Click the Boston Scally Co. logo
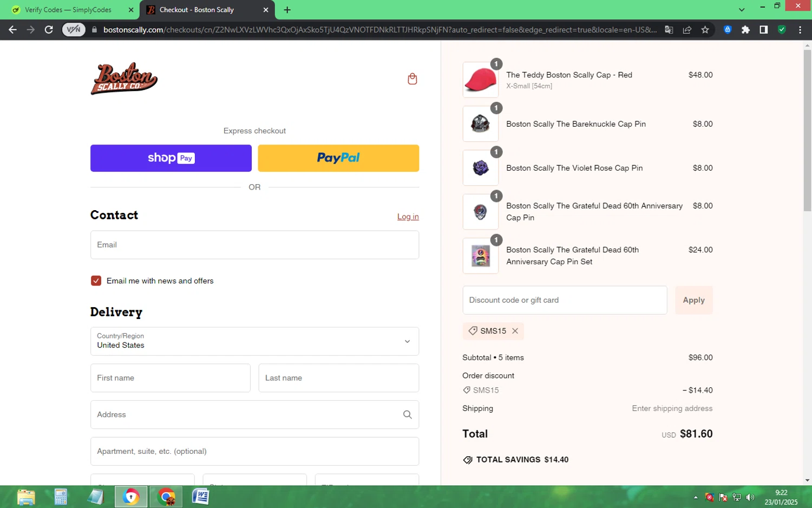Screen dimensions: 812x508 click(124, 79)
